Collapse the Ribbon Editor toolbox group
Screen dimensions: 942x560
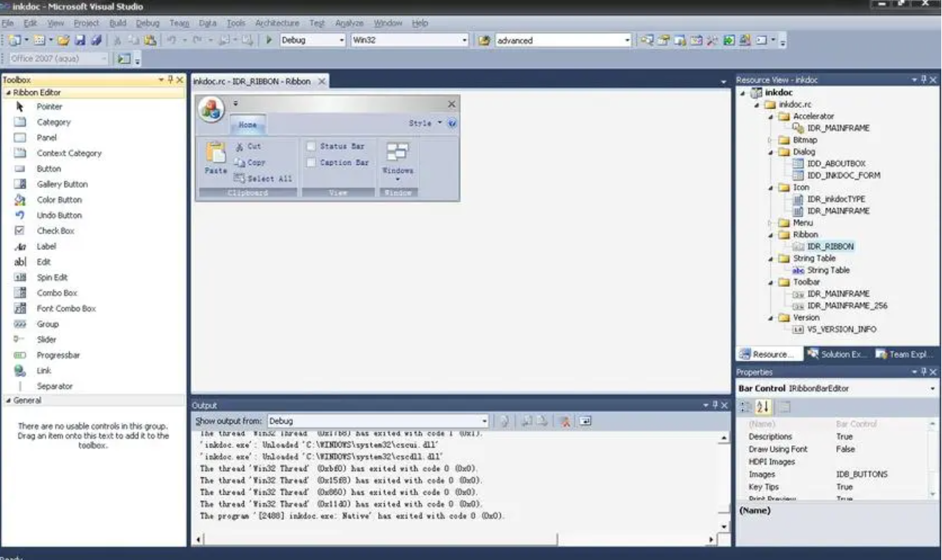[8, 93]
